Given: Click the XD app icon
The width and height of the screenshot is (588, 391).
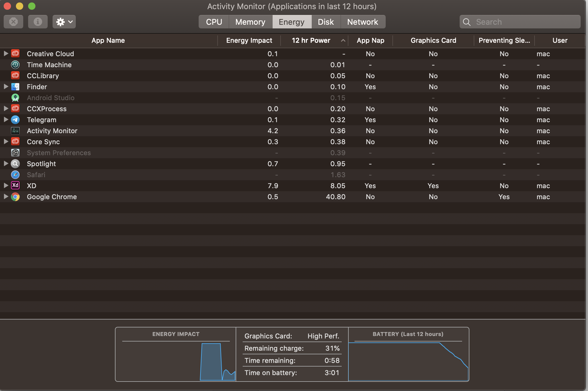Looking at the screenshot, I should pos(15,185).
